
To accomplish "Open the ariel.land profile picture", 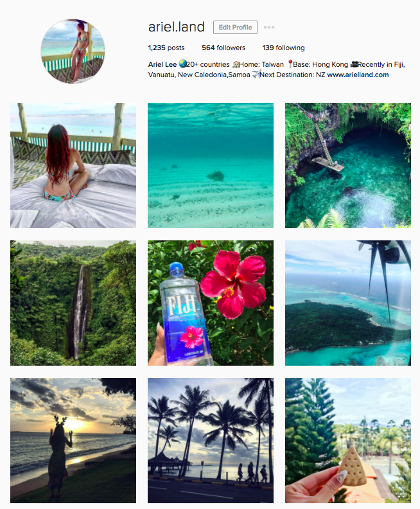I will point(73,51).
